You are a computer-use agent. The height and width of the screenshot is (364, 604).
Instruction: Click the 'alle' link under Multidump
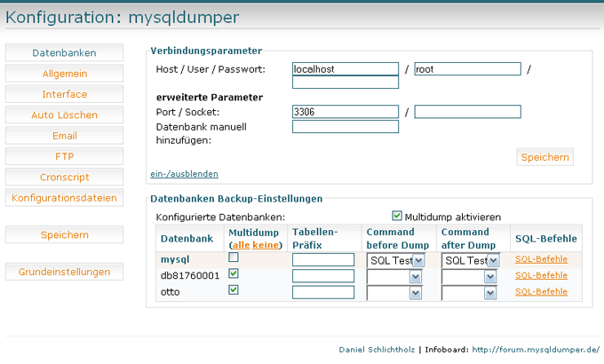click(x=241, y=245)
